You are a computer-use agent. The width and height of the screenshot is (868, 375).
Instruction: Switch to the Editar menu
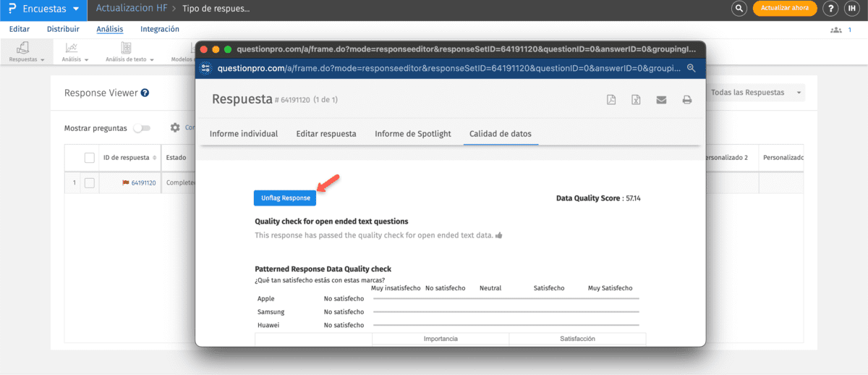pyautogui.click(x=20, y=29)
